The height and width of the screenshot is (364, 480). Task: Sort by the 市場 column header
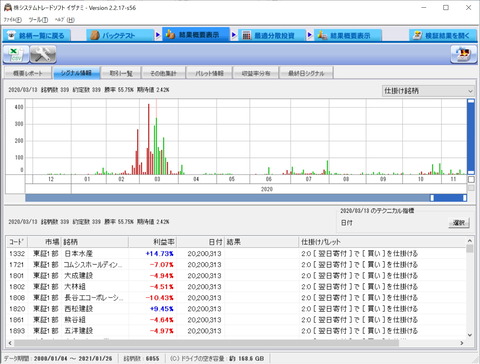[x=44, y=242]
